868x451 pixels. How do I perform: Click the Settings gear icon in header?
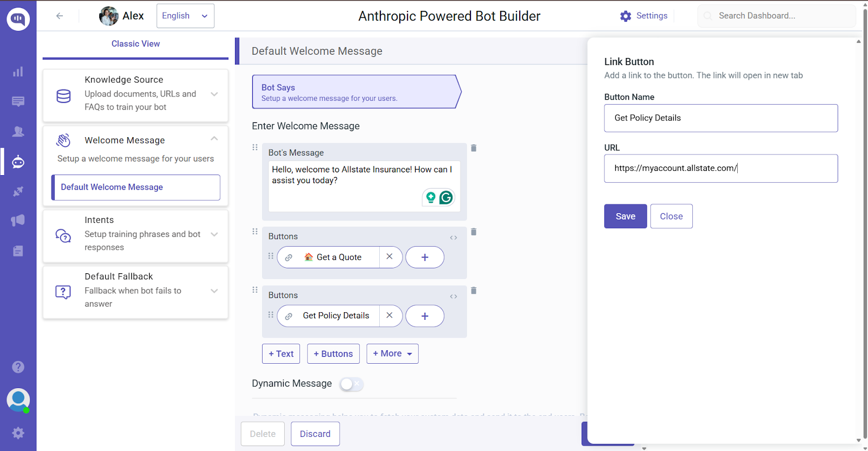[626, 16]
